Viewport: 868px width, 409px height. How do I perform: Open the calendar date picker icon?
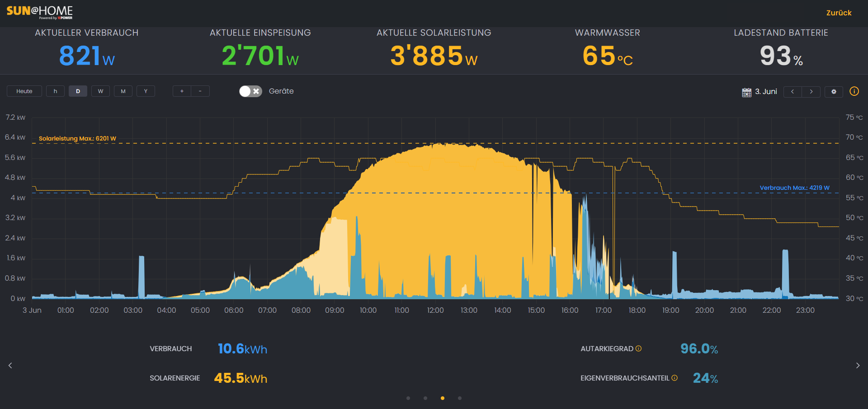746,92
